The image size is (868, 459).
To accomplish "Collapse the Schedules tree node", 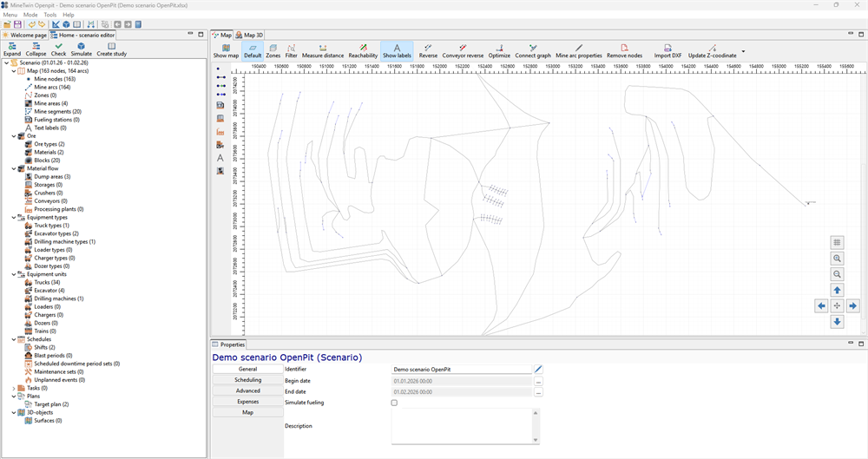I will coord(14,339).
